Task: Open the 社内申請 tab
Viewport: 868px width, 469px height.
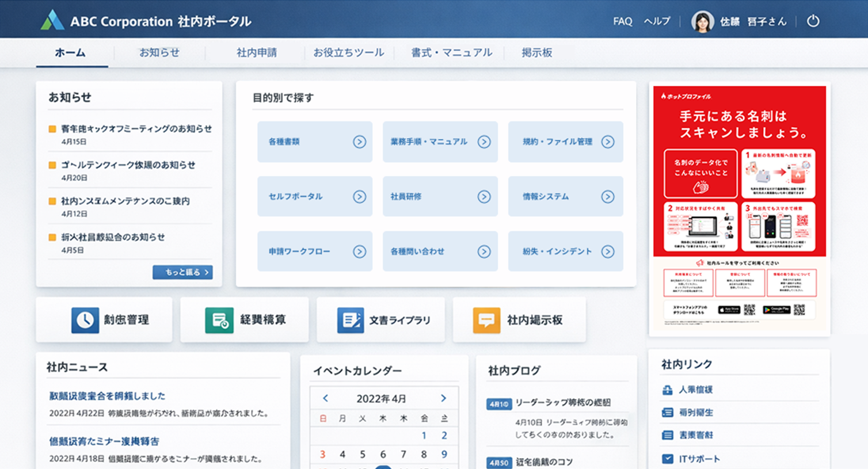Action: click(257, 52)
